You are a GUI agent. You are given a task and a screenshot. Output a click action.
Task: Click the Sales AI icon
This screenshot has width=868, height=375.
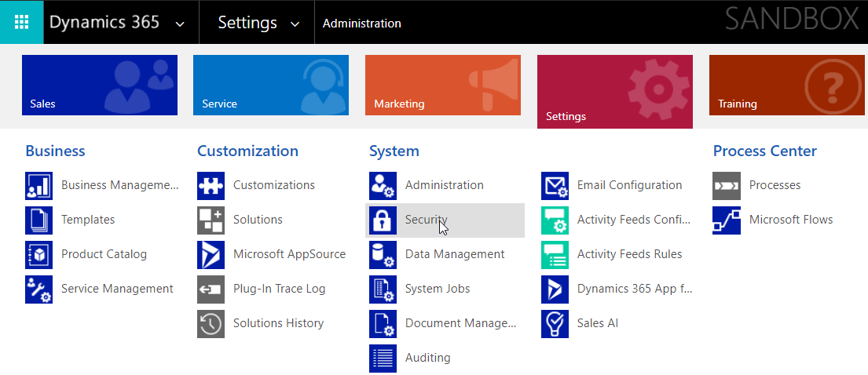coord(555,323)
